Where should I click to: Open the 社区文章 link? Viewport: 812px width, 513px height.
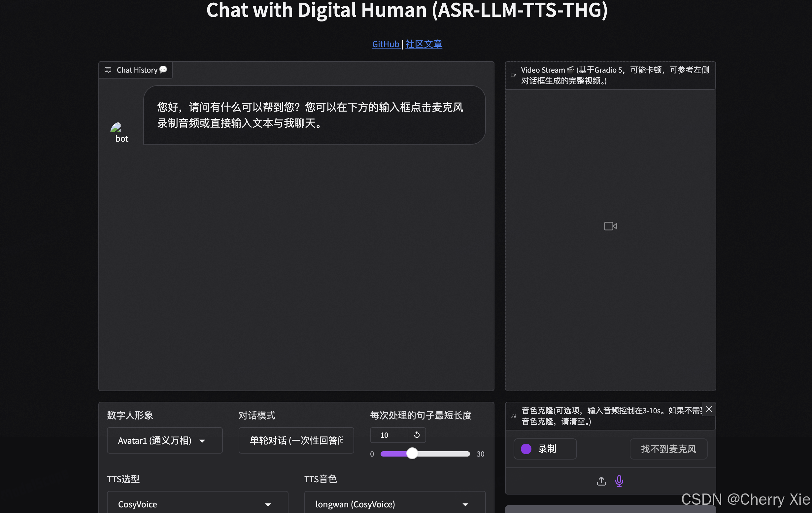[x=423, y=44]
